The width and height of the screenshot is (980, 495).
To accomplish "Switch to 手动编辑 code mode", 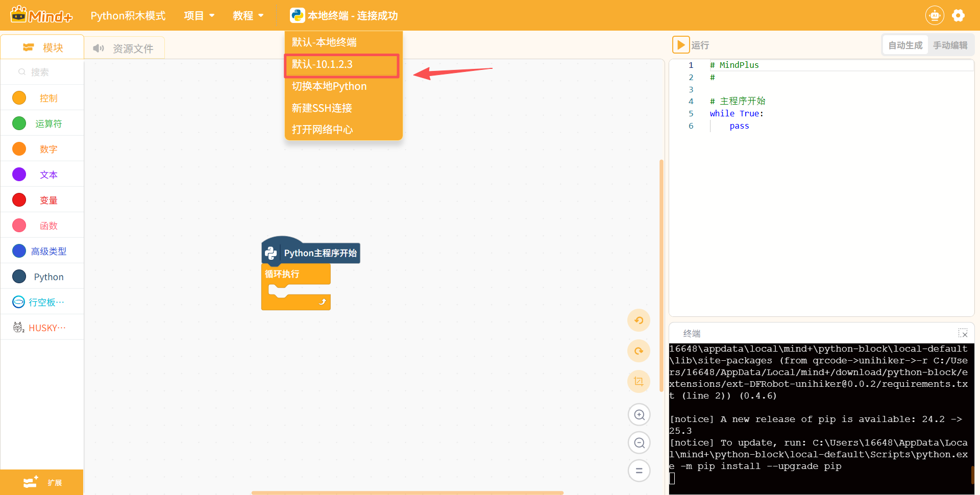I will click(950, 45).
